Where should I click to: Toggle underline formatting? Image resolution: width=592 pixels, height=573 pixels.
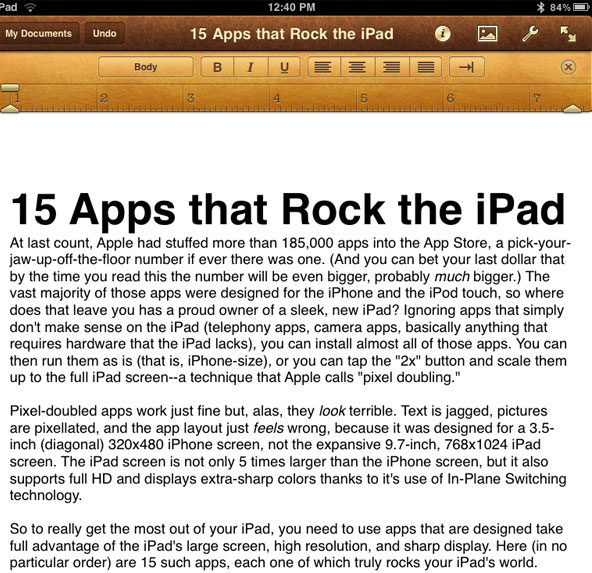[284, 67]
